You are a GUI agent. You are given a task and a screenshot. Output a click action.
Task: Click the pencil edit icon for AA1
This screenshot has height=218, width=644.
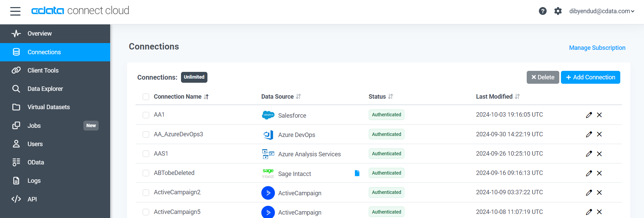coord(589,115)
